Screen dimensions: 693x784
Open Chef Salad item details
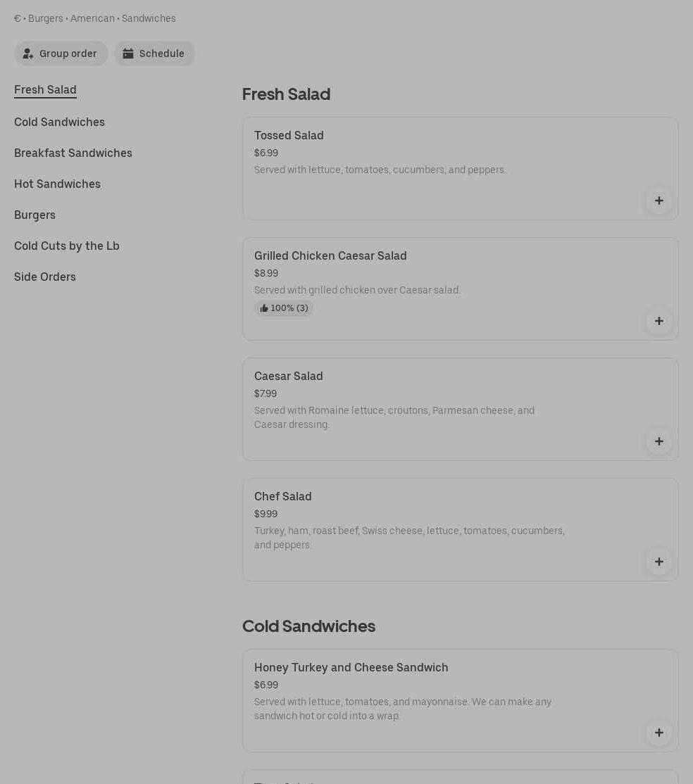[x=283, y=496]
